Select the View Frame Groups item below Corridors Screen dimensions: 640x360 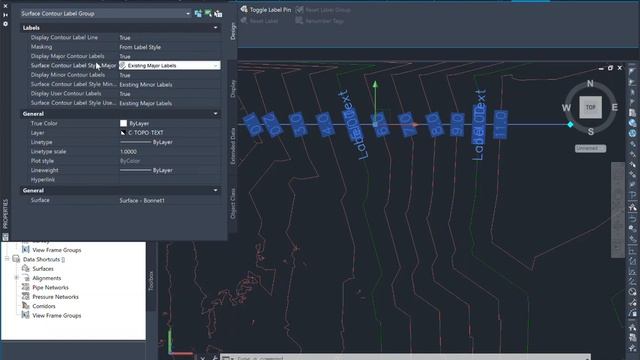coord(57,316)
